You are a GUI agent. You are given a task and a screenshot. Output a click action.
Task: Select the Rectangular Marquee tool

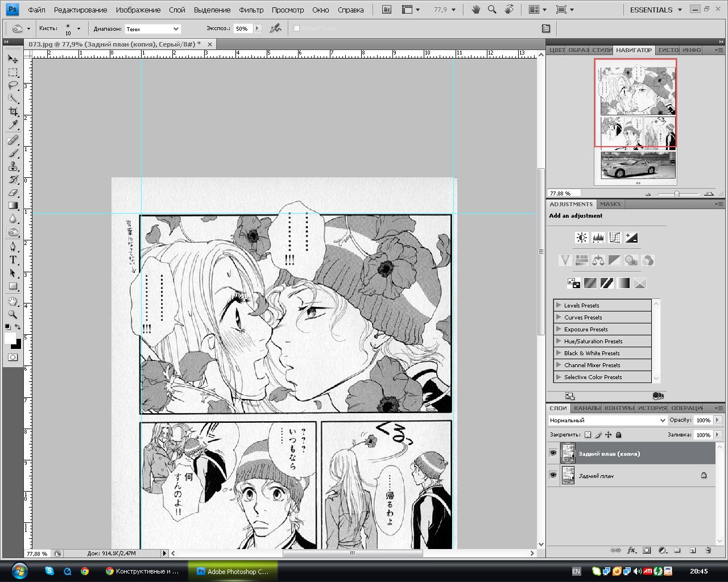pyautogui.click(x=13, y=73)
